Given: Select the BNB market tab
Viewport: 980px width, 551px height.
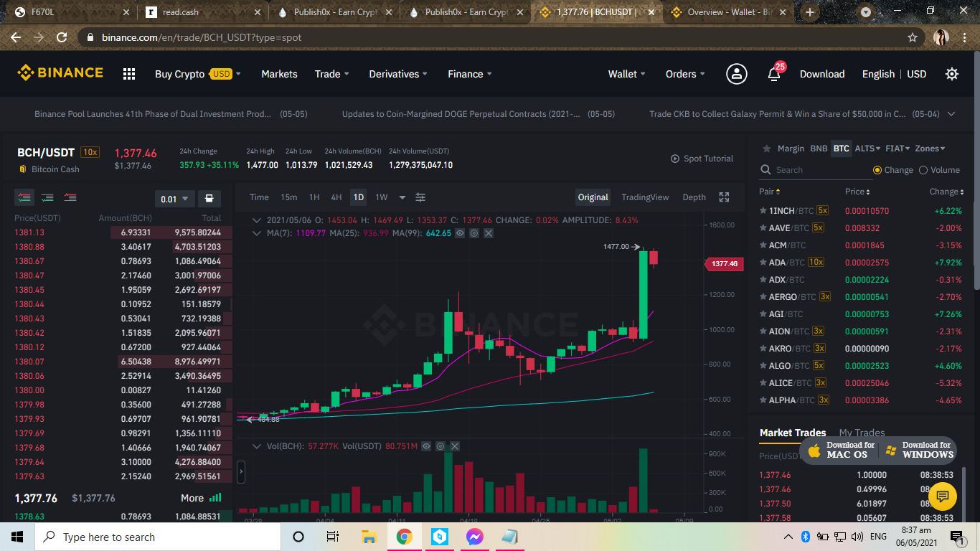Looking at the screenshot, I should click(x=819, y=149).
